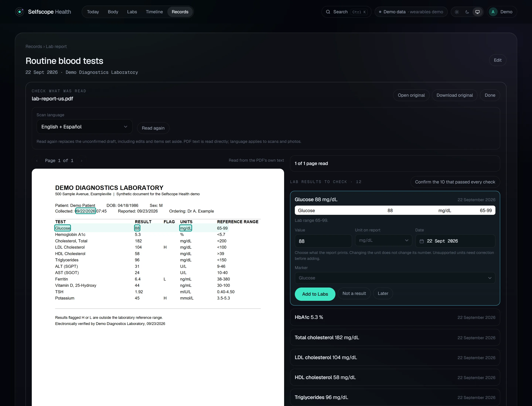This screenshot has width=532, height=406.
Task: Click Add to Labs button
Action: (x=315, y=294)
